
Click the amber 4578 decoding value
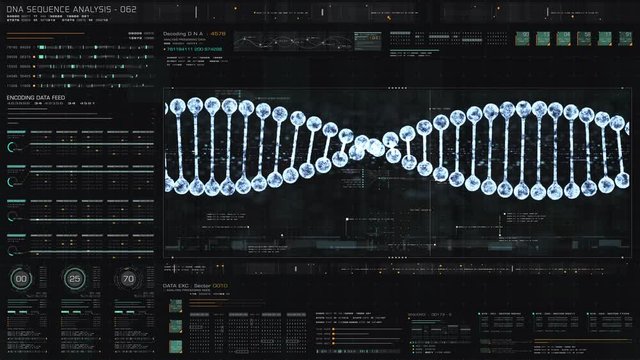pyautogui.click(x=218, y=34)
